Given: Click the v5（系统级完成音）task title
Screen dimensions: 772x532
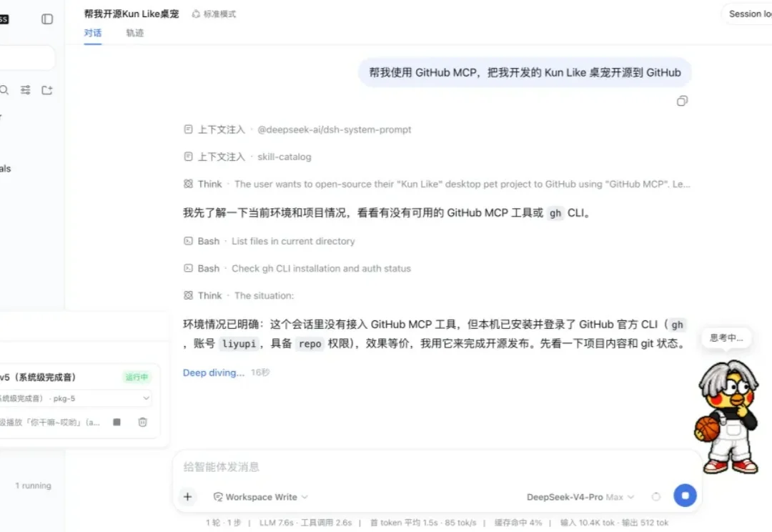Looking at the screenshot, I should pos(38,378).
